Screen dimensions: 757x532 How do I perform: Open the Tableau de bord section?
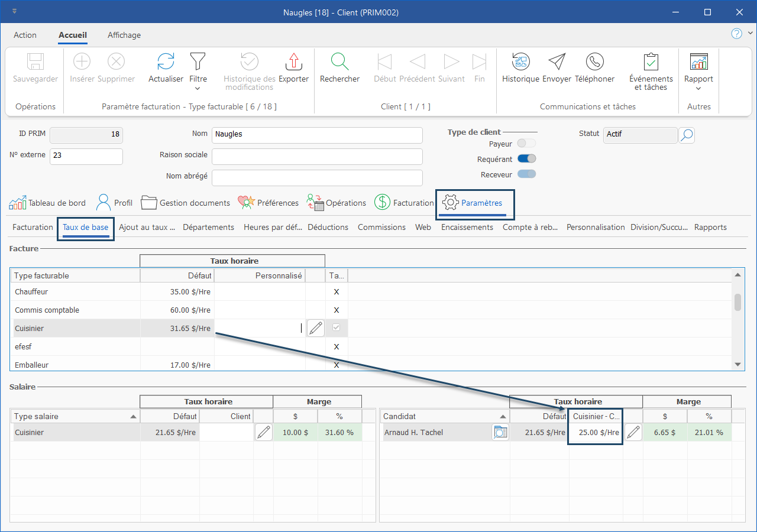47,203
